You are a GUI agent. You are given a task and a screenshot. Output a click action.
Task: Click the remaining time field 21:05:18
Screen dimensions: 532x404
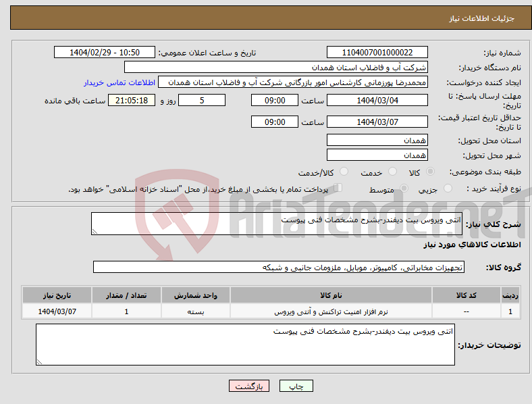point(132,100)
